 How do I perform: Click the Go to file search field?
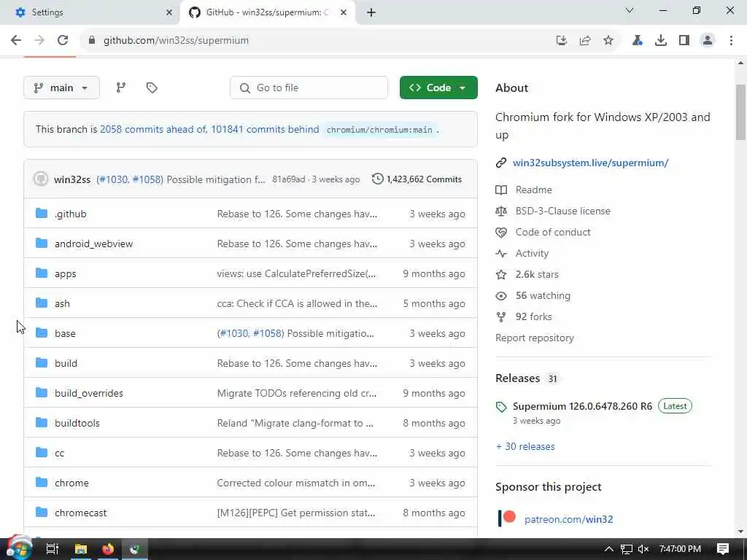tap(309, 87)
